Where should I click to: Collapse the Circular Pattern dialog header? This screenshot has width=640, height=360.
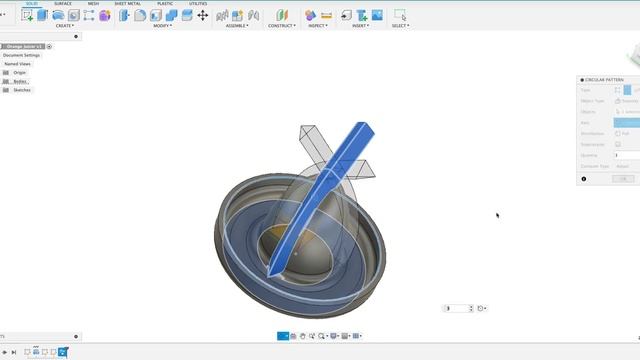582,80
